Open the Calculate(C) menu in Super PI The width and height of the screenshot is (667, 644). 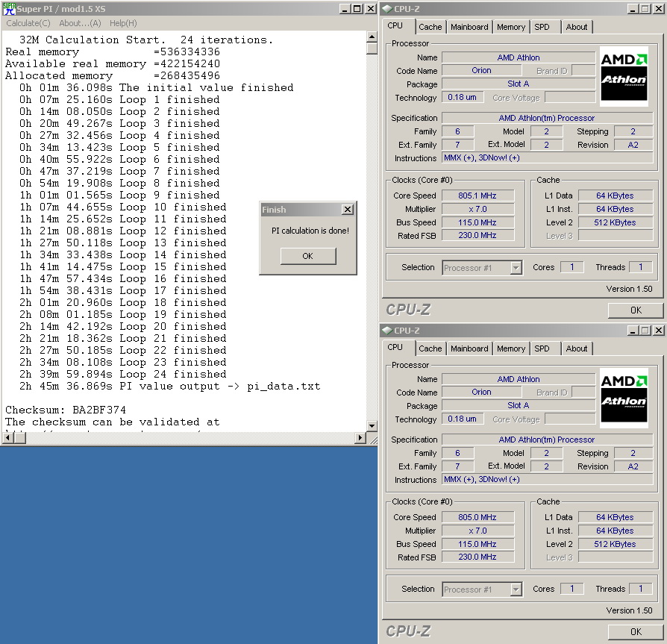click(28, 23)
